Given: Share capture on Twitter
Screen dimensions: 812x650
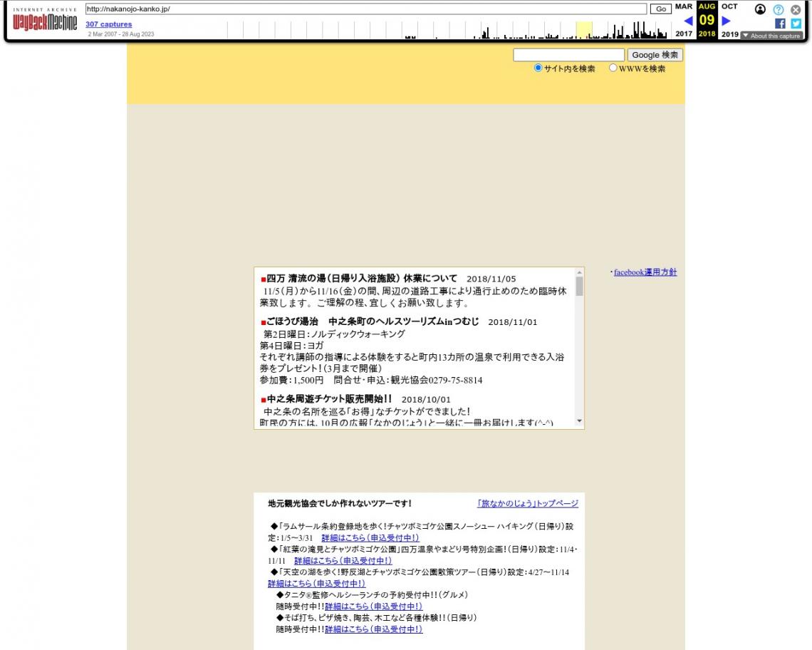Looking at the screenshot, I should [796, 24].
